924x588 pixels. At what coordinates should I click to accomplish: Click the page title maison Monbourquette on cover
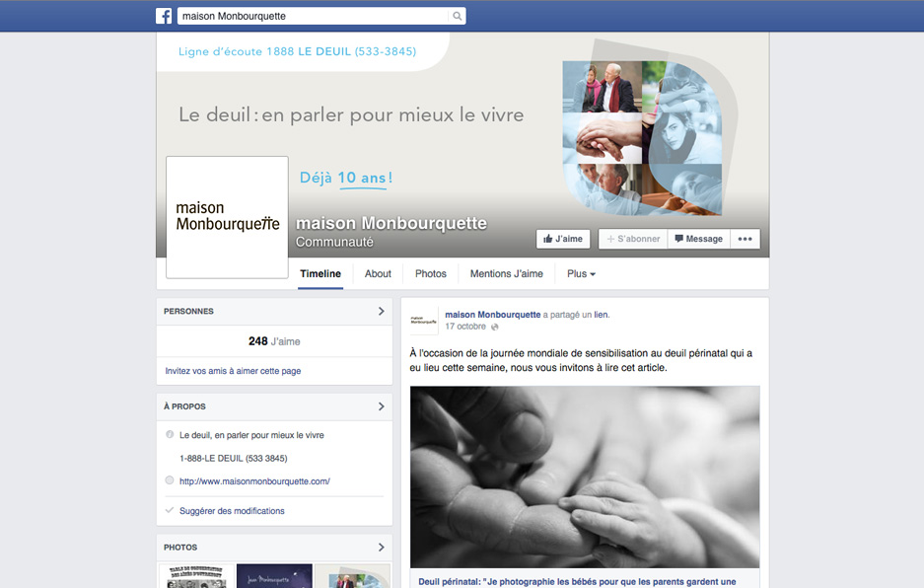[x=391, y=223]
